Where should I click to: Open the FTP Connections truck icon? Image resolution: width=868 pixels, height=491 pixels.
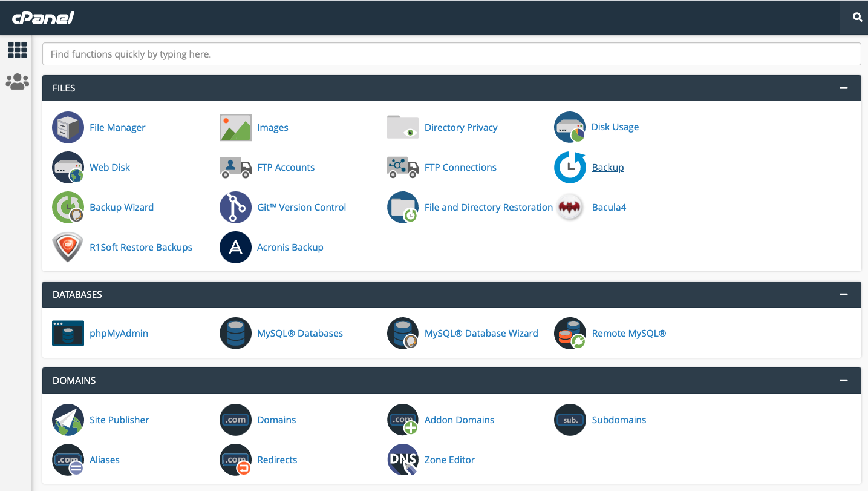pyautogui.click(x=403, y=167)
